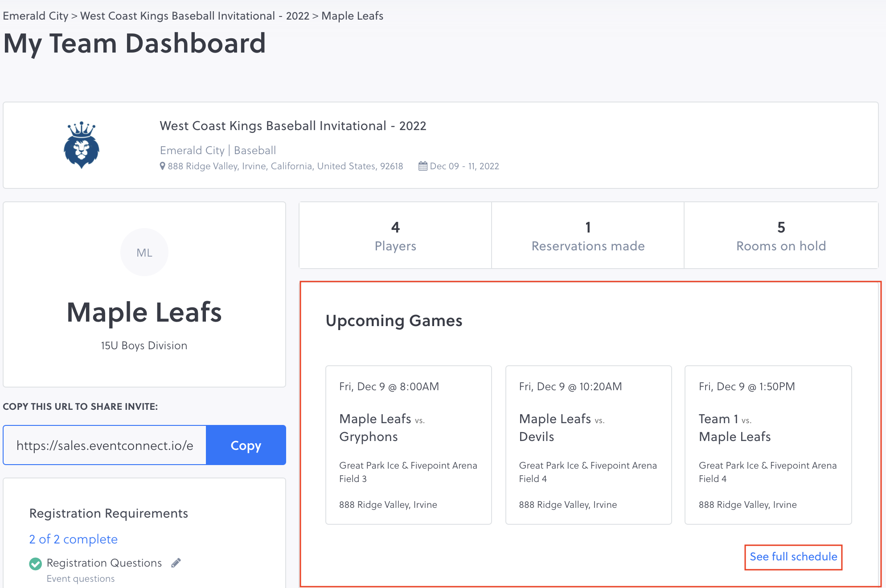Select the Rooms on hold tile
This screenshot has height=588, width=886.
[781, 236]
